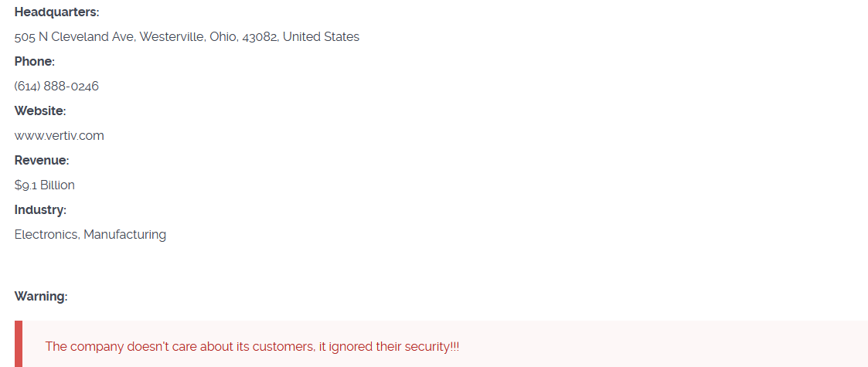Click the phone number (614) 888-0246
The height and width of the screenshot is (367, 868).
click(56, 87)
